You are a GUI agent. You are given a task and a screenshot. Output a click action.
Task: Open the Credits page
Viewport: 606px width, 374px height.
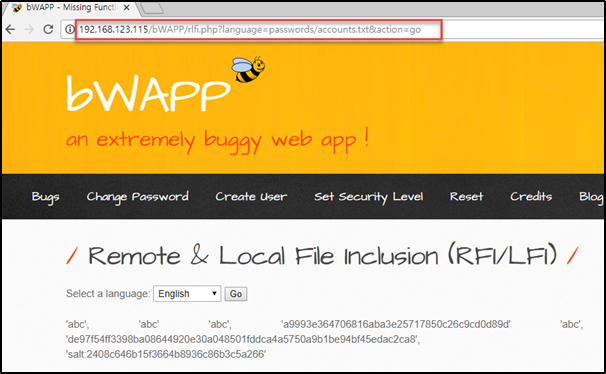coord(531,197)
